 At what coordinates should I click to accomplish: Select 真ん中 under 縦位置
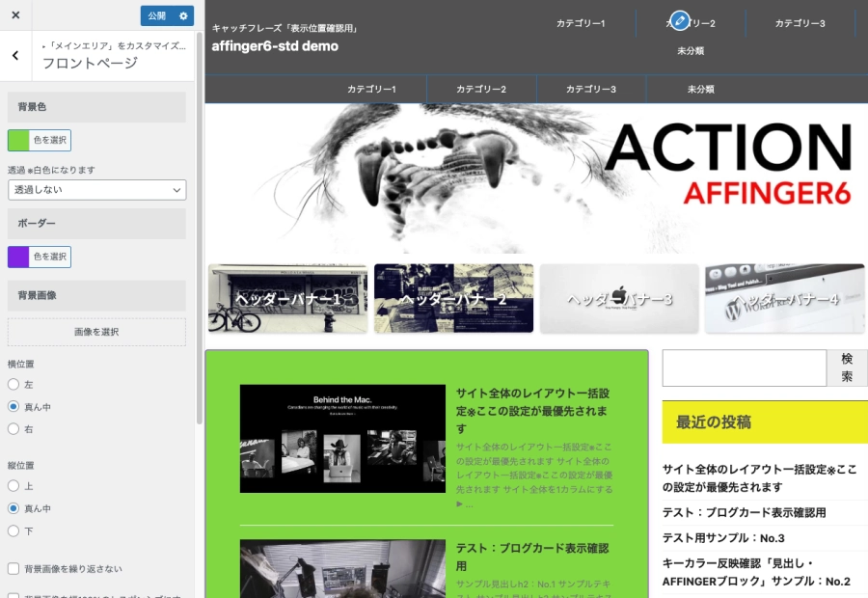[x=14, y=508]
